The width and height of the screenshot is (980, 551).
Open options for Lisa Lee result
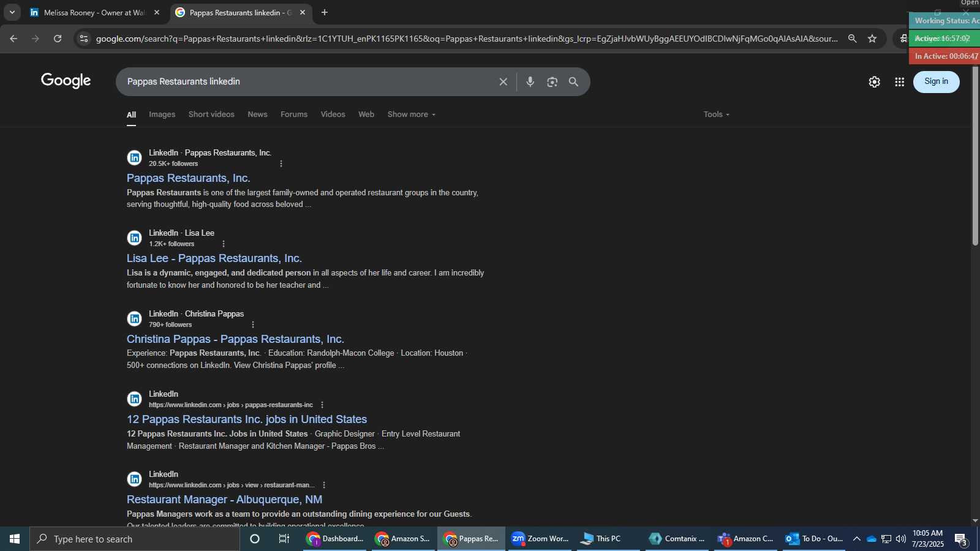224,244
